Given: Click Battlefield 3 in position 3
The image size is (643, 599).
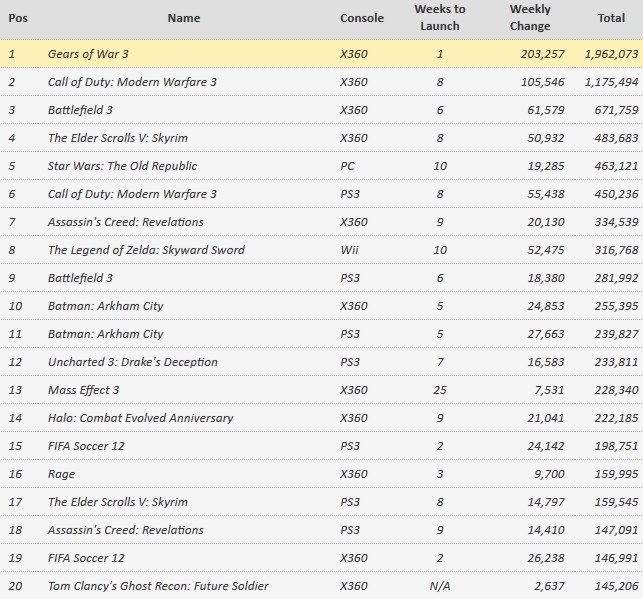Looking at the screenshot, I should tap(80, 110).
